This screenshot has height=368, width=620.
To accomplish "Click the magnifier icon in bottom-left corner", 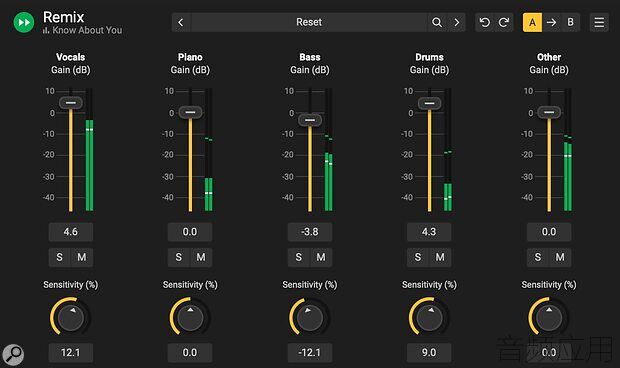I will click(x=13, y=355).
